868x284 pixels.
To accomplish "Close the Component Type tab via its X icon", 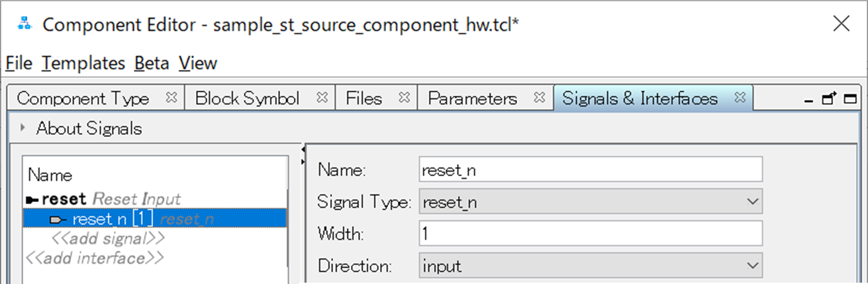I will (x=171, y=98).
